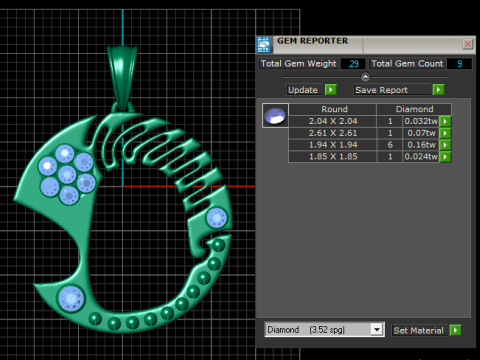Viewport: 480px width, 360px height.
Task: Click the Total Gem Count label
Action: 407,64
